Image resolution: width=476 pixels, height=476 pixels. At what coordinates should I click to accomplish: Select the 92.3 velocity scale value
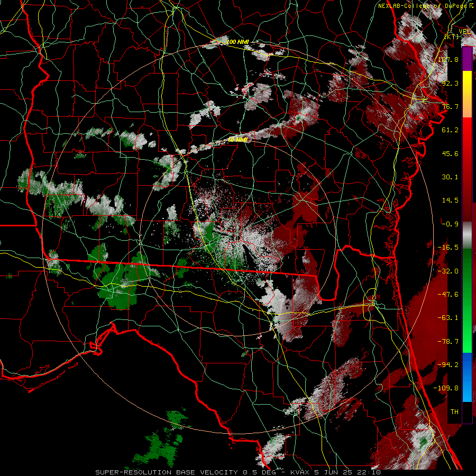(450, 83)
